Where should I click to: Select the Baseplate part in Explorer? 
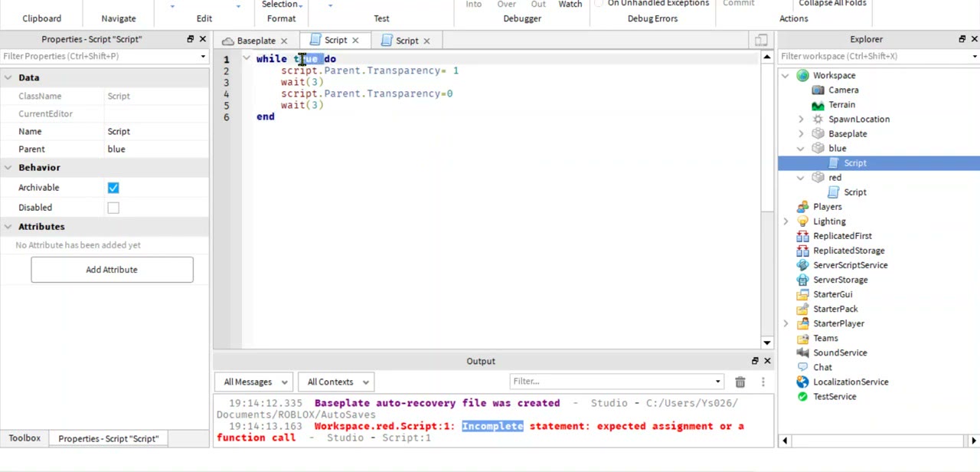(848, 133)
